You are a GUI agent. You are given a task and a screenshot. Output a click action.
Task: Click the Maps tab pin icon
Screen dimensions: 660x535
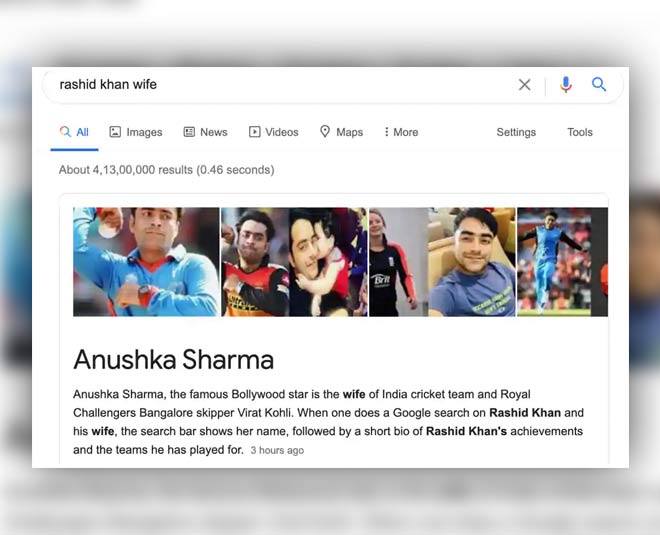(325, 131)
